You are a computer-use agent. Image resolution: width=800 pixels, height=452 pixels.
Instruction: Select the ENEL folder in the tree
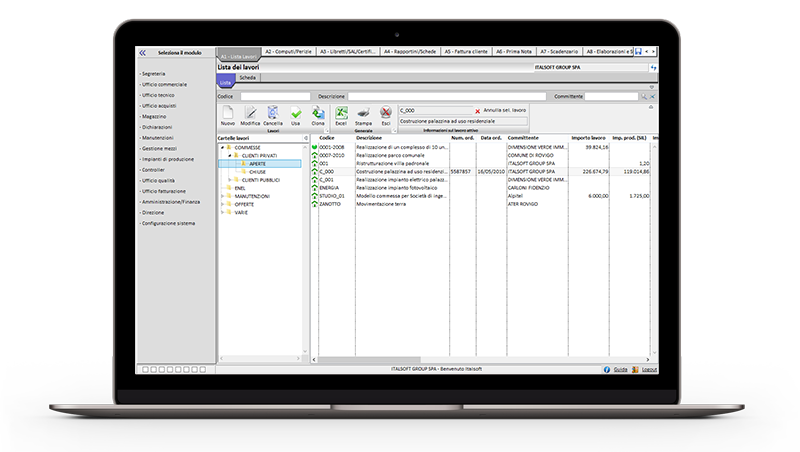[240, 188]
